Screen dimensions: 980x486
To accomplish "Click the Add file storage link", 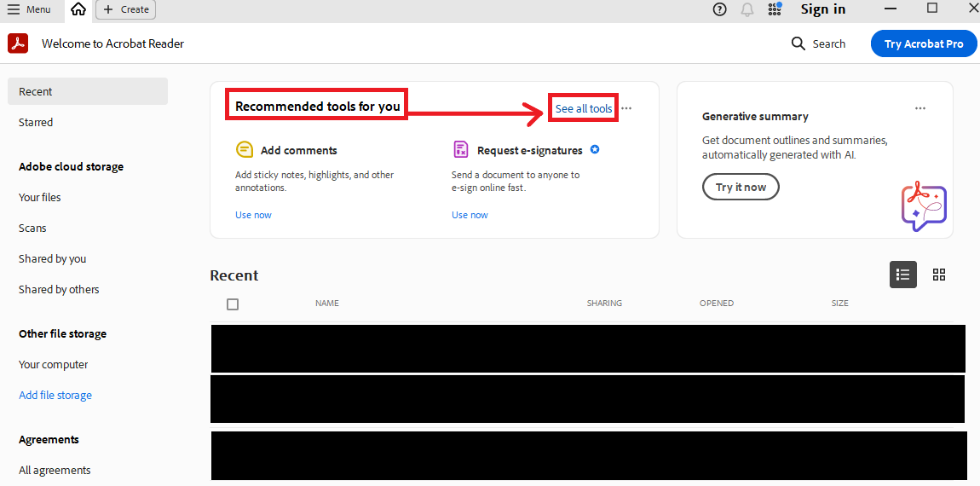I will coord(55,395).
